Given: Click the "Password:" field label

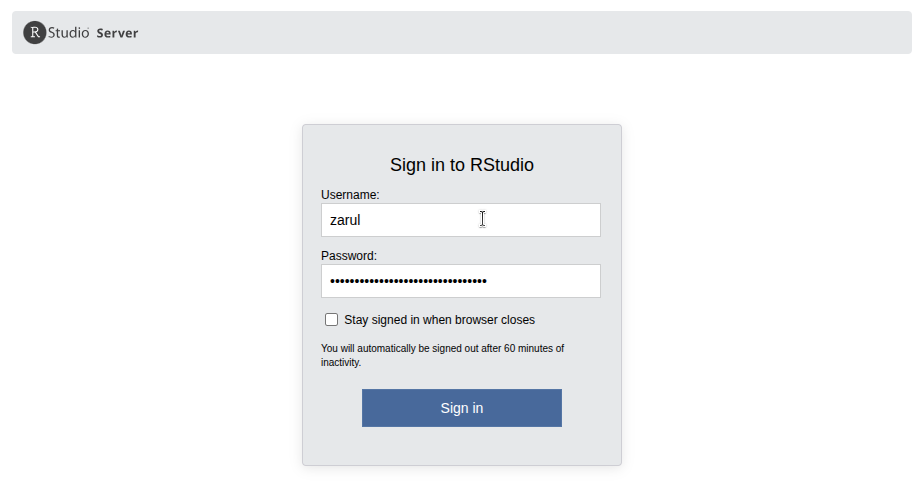Looking at the screenshot, I should click(x=349, y=256).
